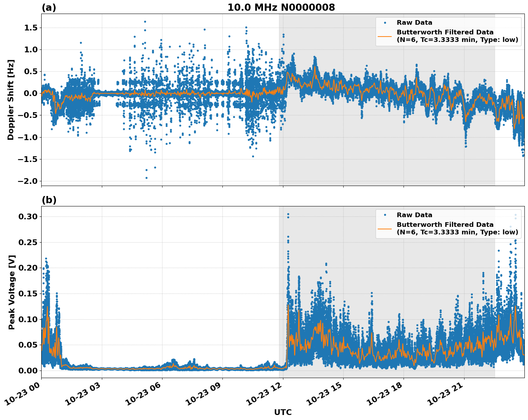Click the "Doppler Shift [Hz]" y-axis label
The width and height of the screenshot is (528, 420).
tap(11, 100)
